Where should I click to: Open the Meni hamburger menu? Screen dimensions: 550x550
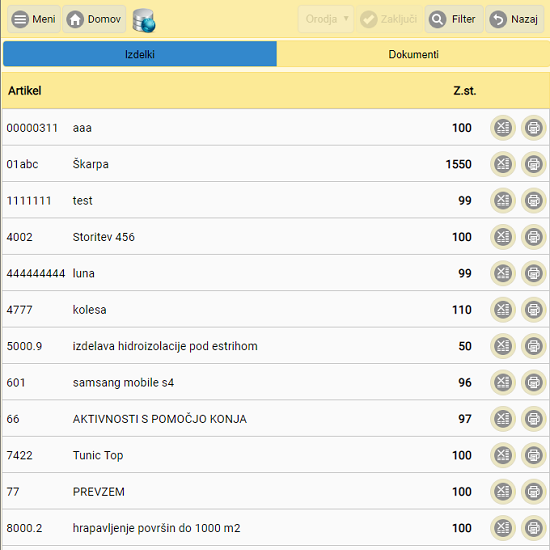click(34, 19)
